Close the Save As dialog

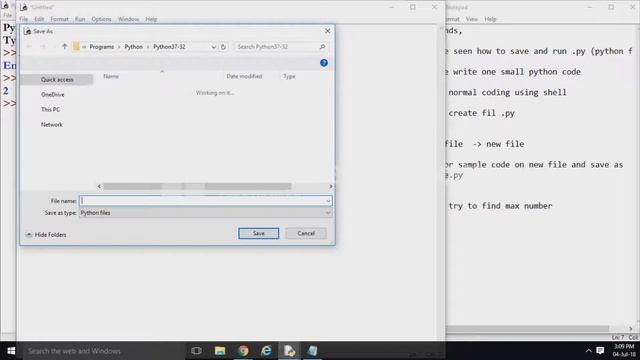327,31
